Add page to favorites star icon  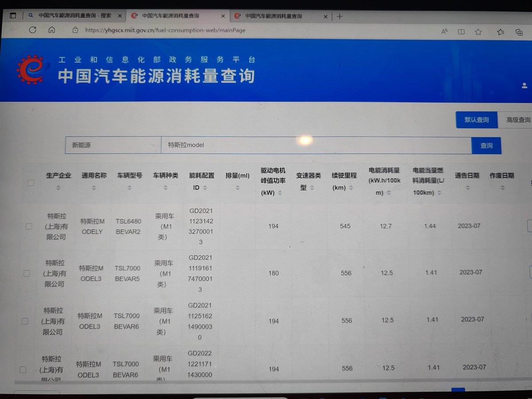pyautogui.click(x=478, y=32)
